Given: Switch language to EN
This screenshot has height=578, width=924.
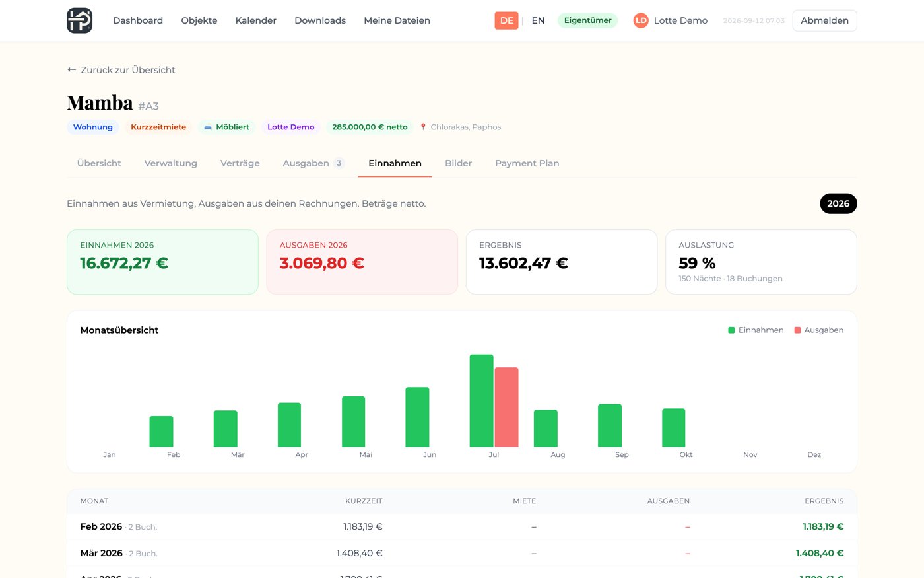Looking at the screenshot, I should (x=539, y=20).
